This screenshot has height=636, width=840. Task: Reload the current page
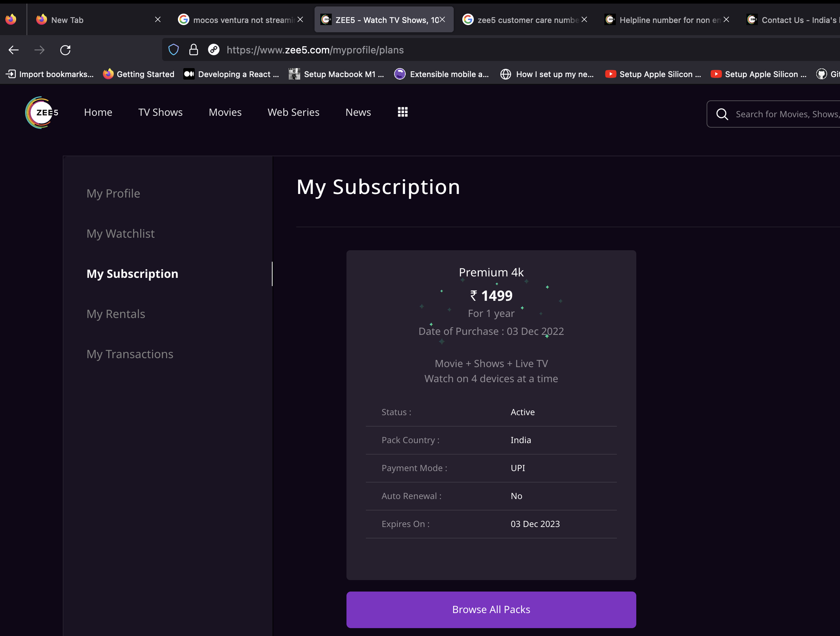point(65,50)
